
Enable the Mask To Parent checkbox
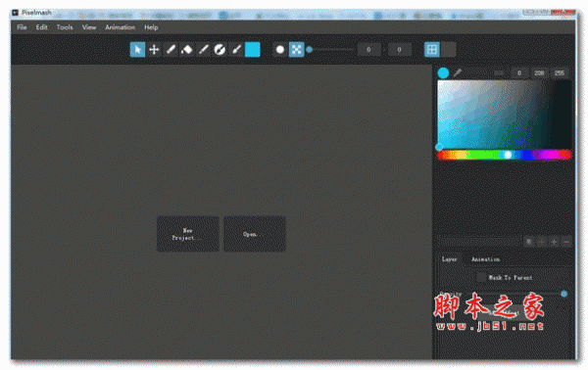(x=481, y=277)
